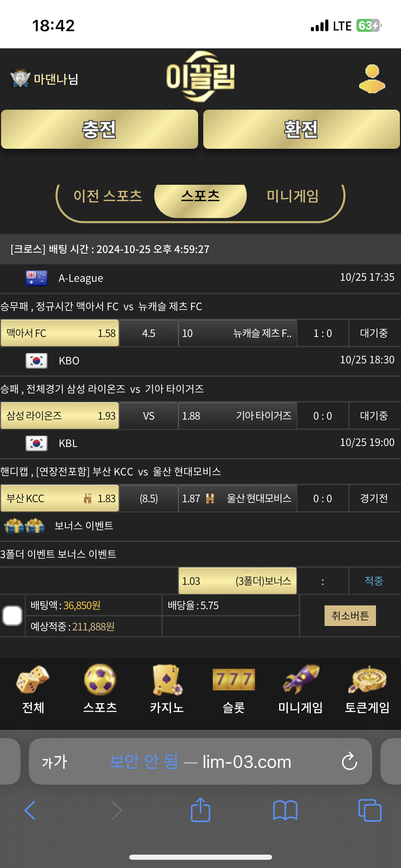
Task: Tick the bet slip checkbox
Action: (x=13, y=616)
